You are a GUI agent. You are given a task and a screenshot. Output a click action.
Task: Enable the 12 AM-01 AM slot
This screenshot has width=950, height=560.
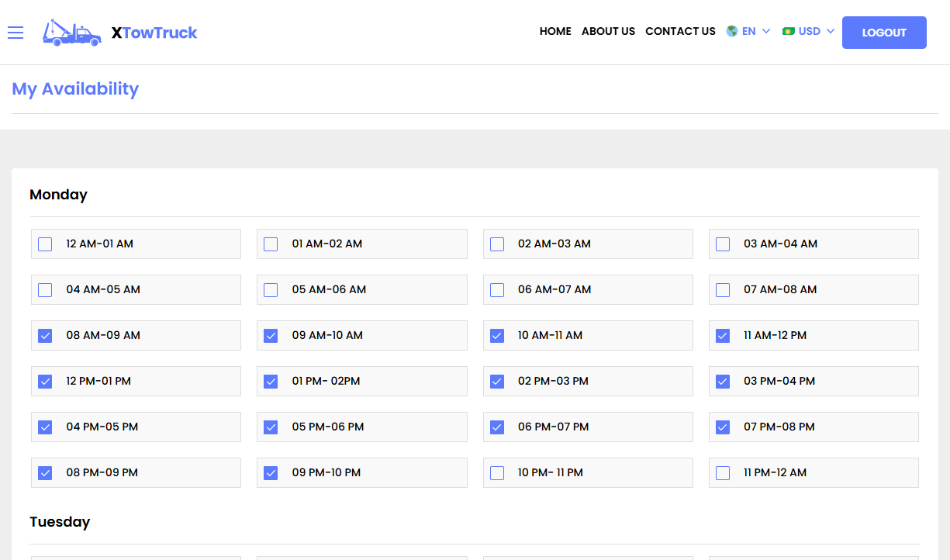pyautogui.click(x=44, y=244)
